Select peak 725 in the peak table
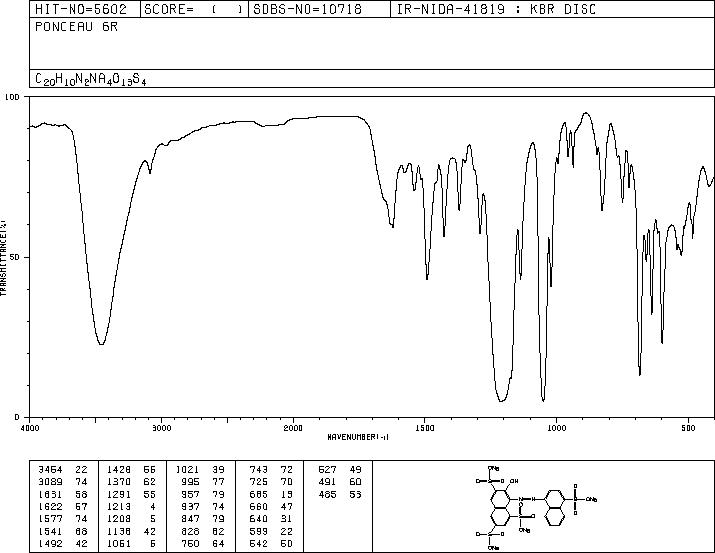 tap(258, 482)
